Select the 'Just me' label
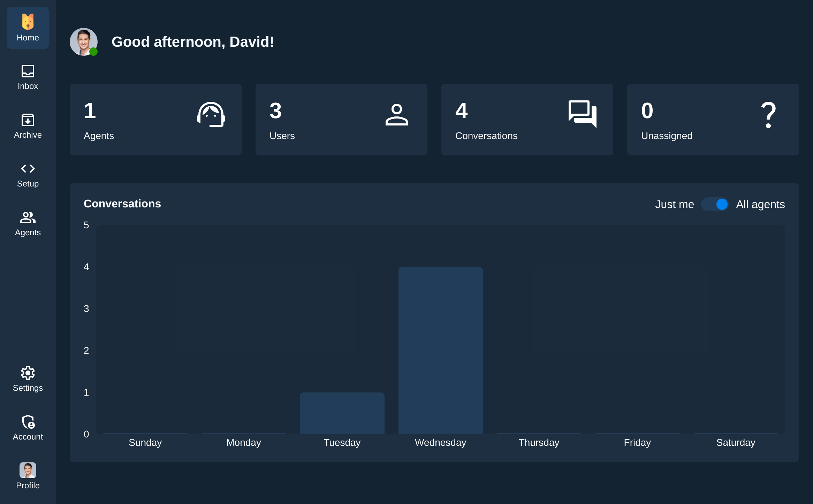 [x=675, y=204]
